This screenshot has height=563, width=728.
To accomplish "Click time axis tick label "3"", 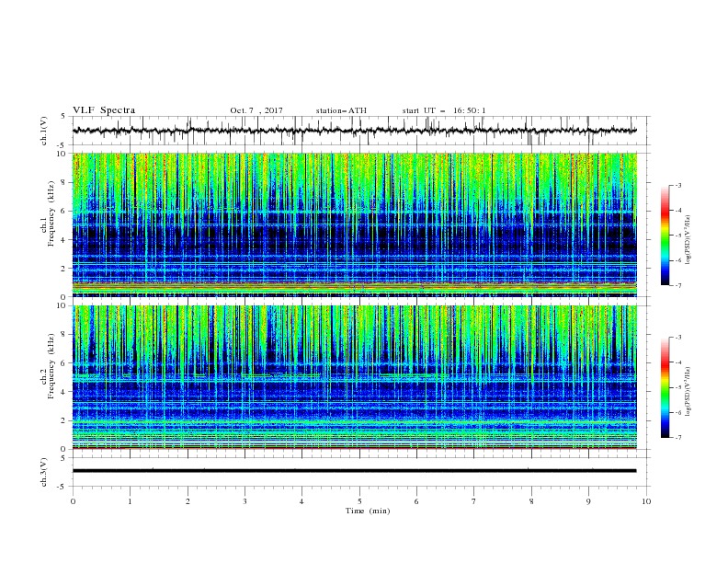I will (245, 501).
